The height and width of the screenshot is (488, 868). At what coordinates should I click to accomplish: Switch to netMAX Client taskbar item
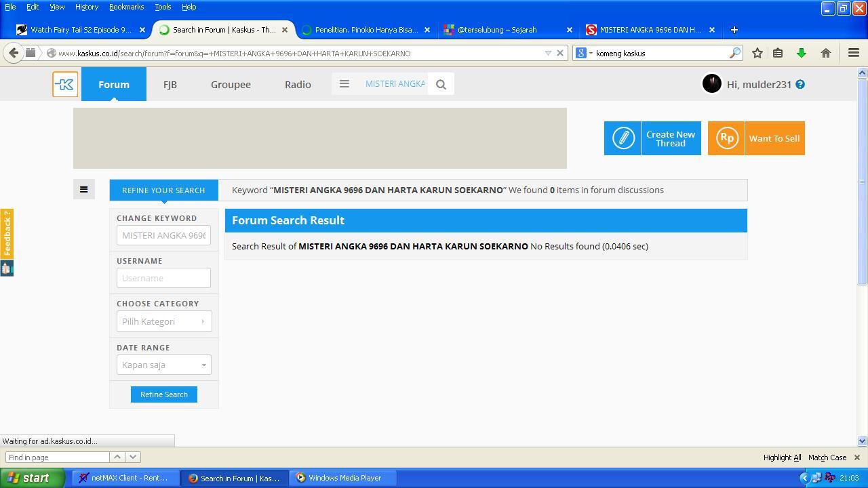tap(126, 478)
